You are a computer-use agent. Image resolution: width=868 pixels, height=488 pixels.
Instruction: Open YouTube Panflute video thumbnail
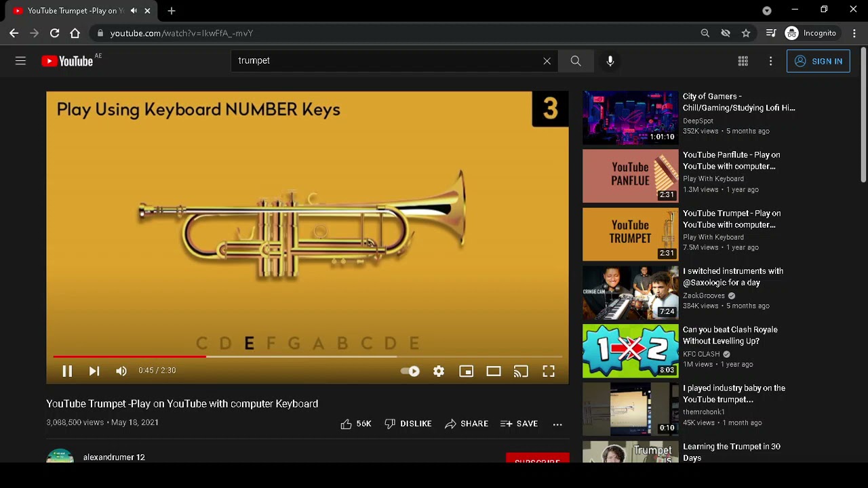631,176
